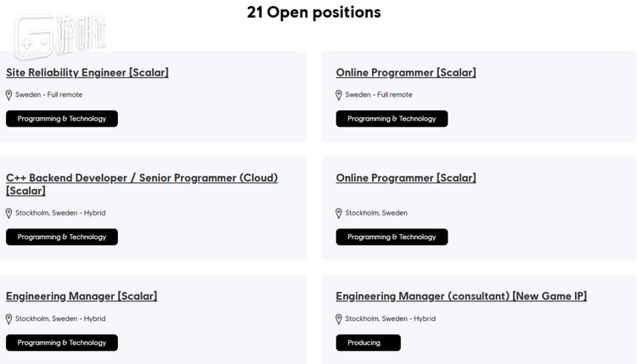Image resolution: width=637 pixels, height=364 pixels.
Task: Open Site Reliability Engineer [Scalar] job
Action: [x=87, y=73]
